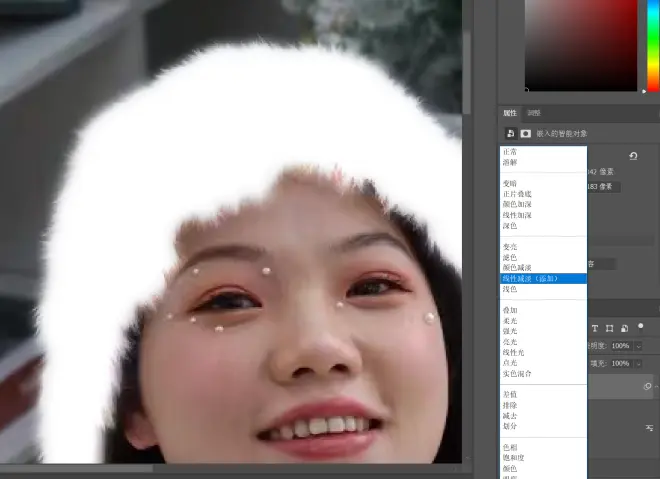Switch to the 调整 panel tab
The height and width of the screenshot is (479, 660).
point(534,113)
